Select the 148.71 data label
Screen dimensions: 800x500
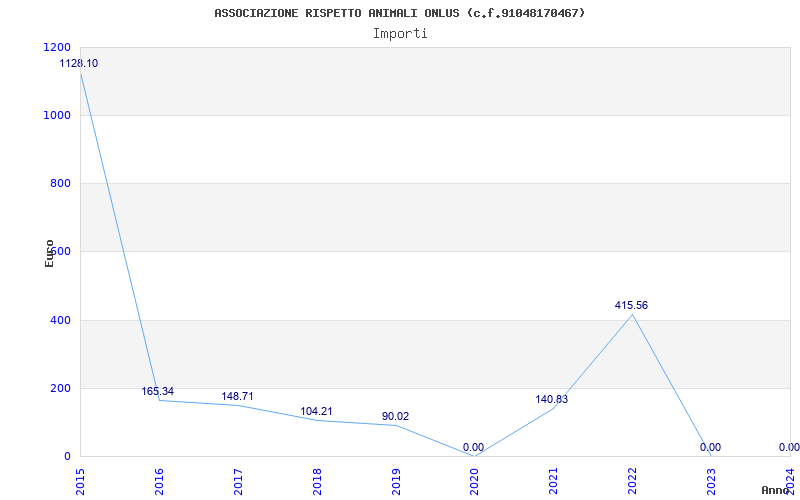[x=237, y=396]
